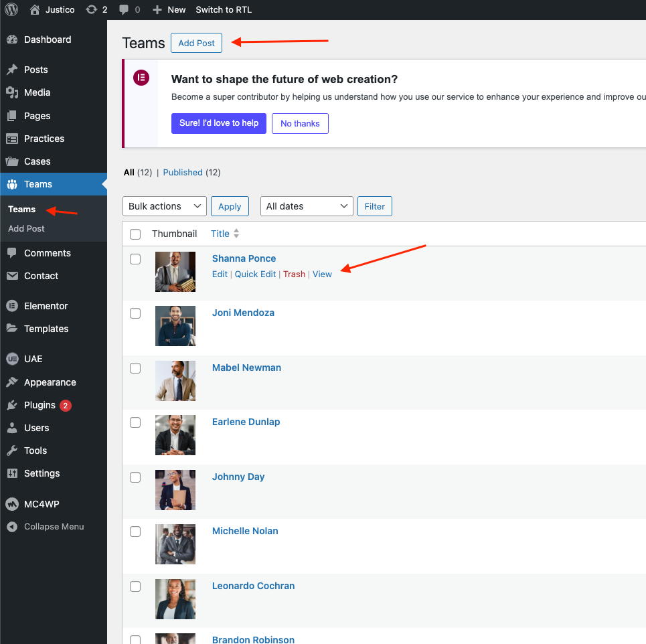Tick the checkbox for Shanna Ponce
646x644 pixels.
pos(135,259)
